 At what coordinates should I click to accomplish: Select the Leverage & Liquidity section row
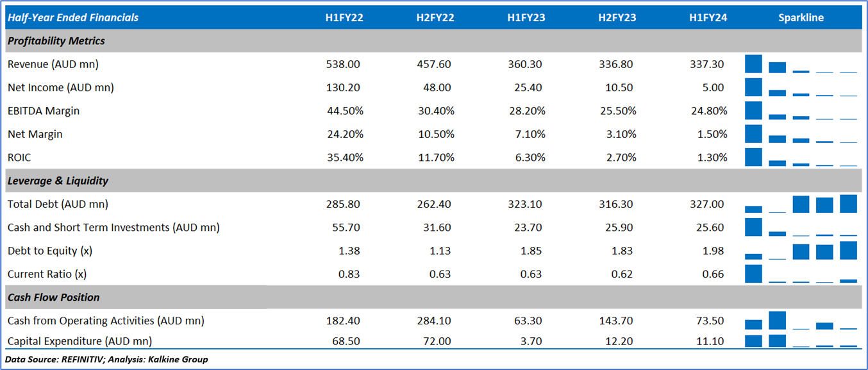pyautogui.click(x=58, y=181)
